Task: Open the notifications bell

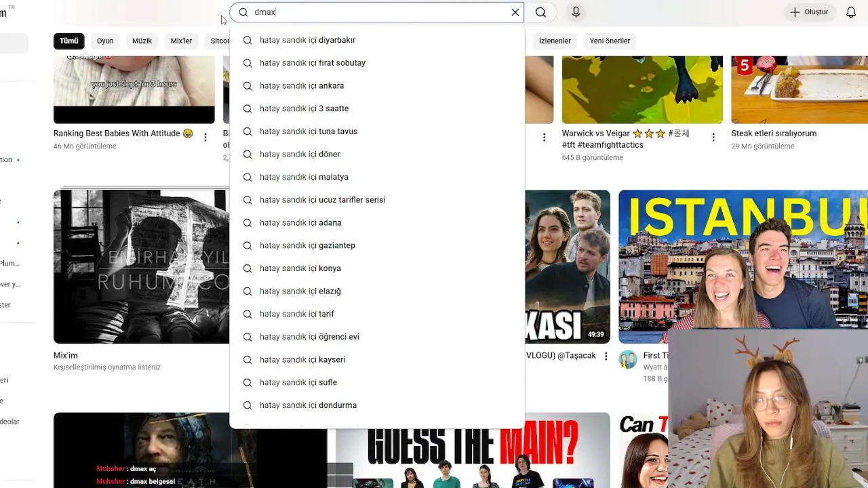Action: coord(851,12)
